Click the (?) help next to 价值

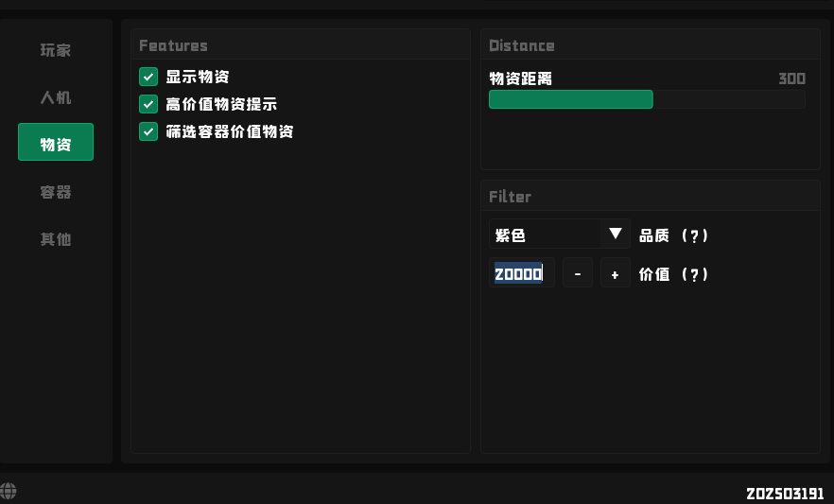pos(695,275)
